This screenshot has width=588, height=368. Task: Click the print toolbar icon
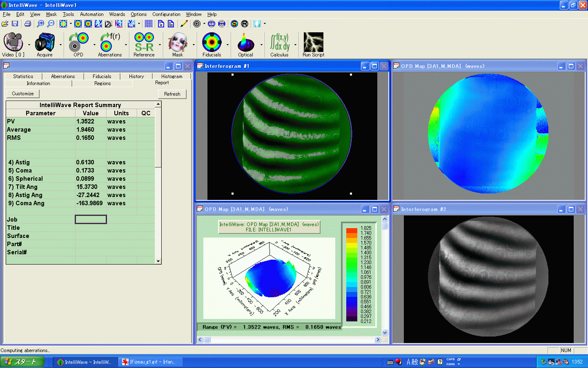(28, 24)
